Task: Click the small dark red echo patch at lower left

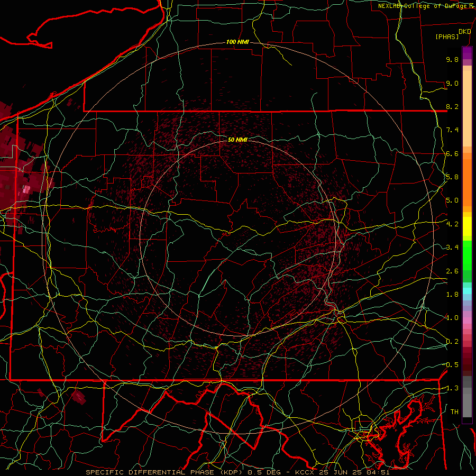Action: point(79,397)
